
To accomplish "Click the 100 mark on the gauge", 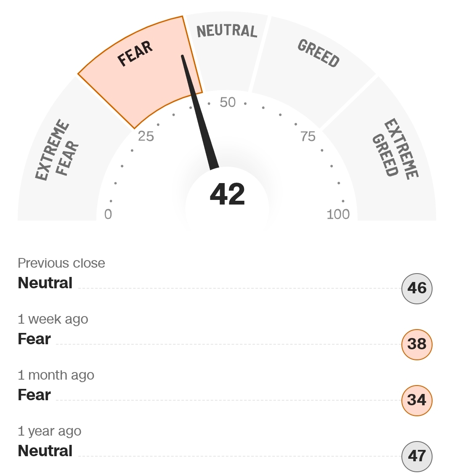I will [338, 214].
